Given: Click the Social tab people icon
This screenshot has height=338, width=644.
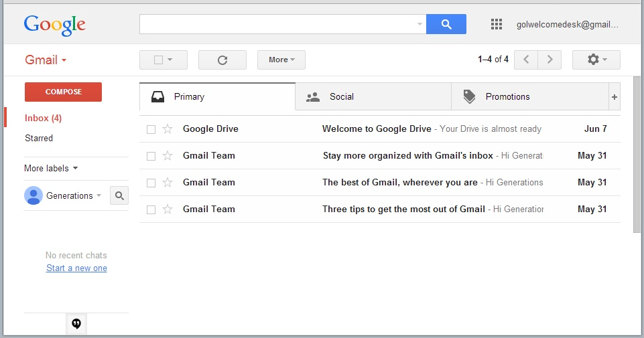Looking at the screenshot, I should tap(313, 97).
